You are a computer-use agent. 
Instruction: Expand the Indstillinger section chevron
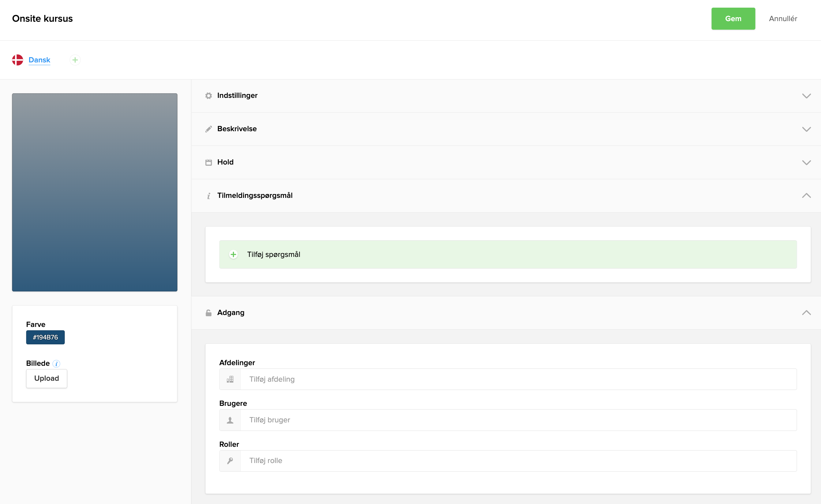coord(806,96)
